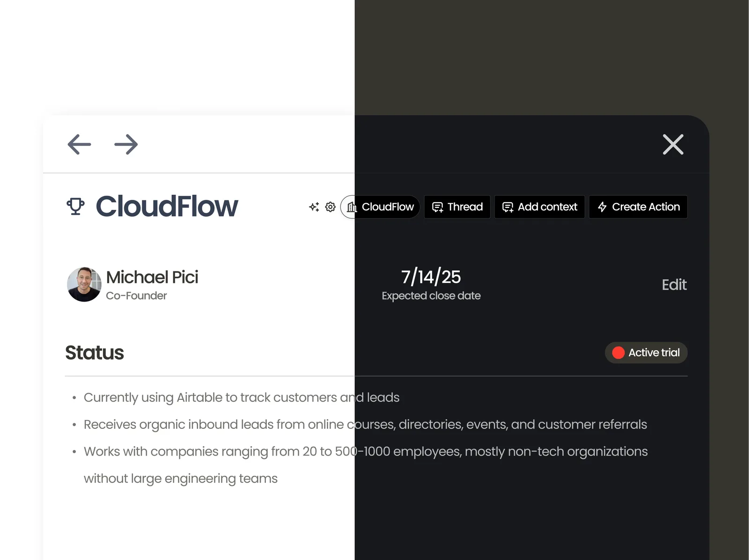Open the CloudFlow company chip
Image resolution: width=749 pixels, height=560 pixels.
380,207
